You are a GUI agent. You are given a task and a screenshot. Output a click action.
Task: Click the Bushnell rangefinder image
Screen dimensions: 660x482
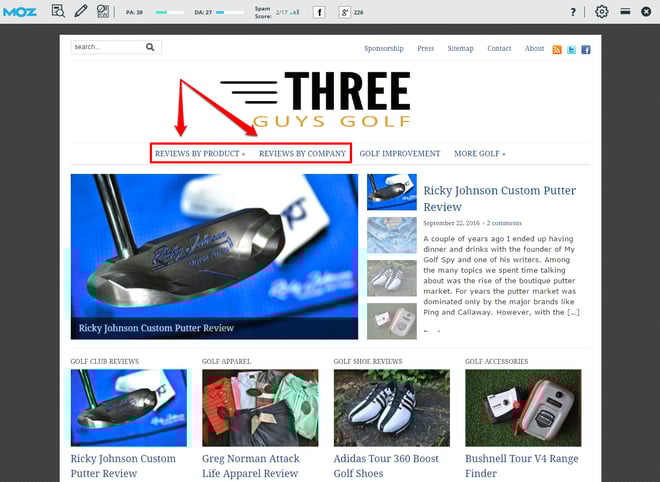pyautogui.click(x=523, y=408)
